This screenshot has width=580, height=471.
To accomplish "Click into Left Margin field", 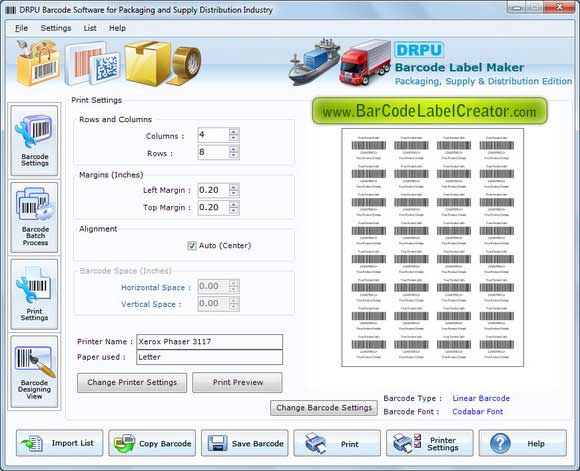I will [213, 190].
